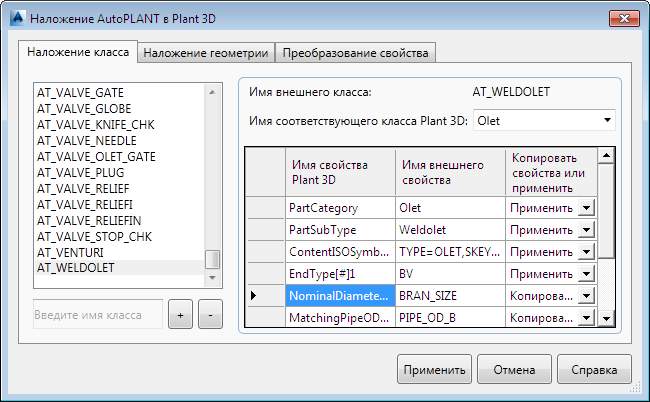
Task: Select AT_VALVE_STOP_CHK in the class list
Action: [119, 236]
